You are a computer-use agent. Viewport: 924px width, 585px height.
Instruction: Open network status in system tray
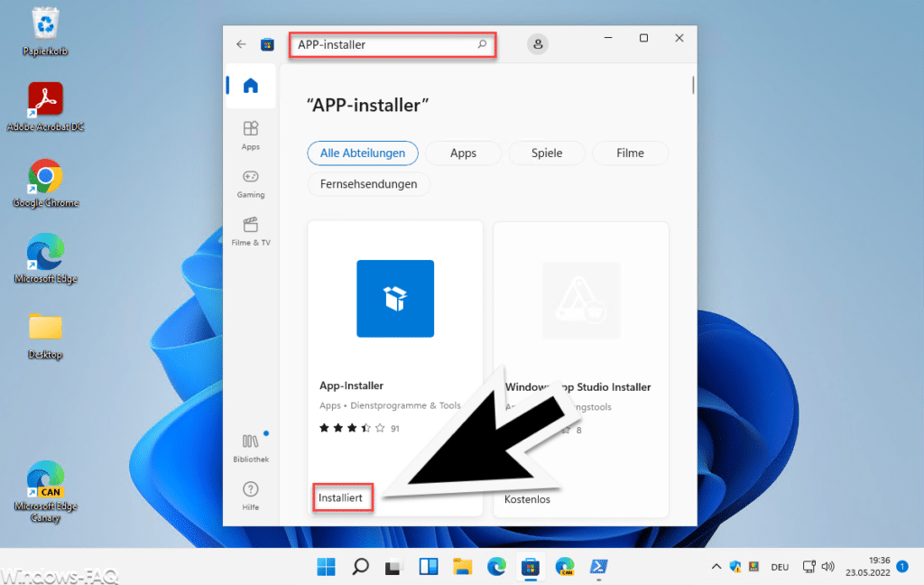tap(809, 567)
